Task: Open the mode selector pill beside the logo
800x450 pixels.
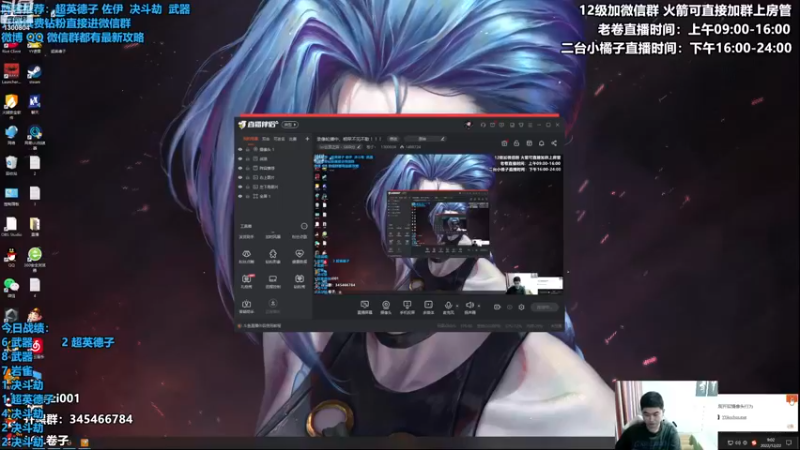Action: [290, 124]
